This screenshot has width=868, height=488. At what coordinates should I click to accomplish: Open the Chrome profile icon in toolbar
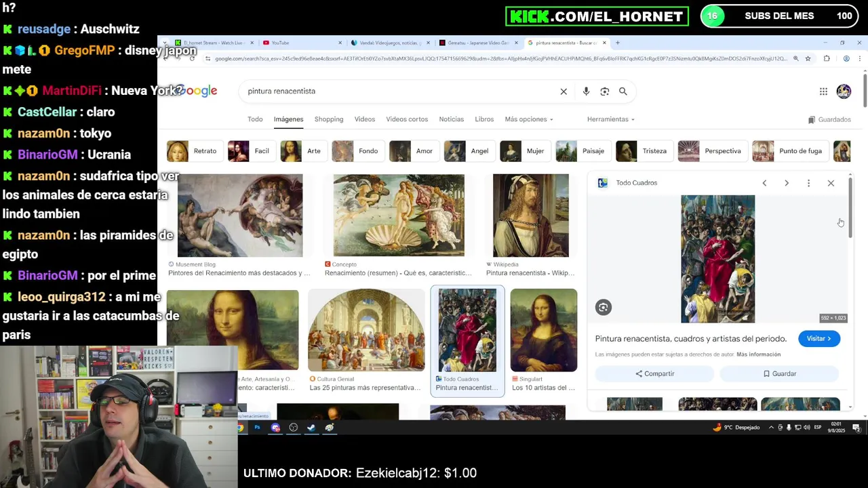[x=846, y=59]
